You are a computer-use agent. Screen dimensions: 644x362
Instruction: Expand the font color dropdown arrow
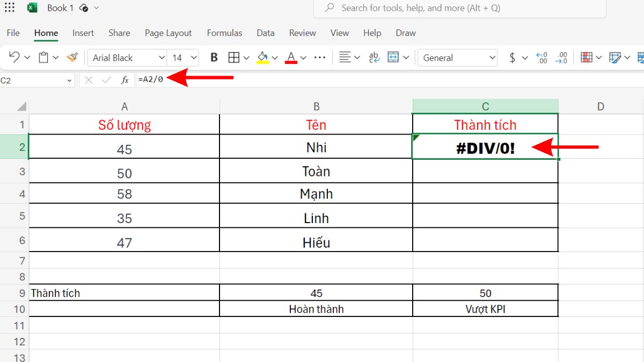tap(303, 57)
